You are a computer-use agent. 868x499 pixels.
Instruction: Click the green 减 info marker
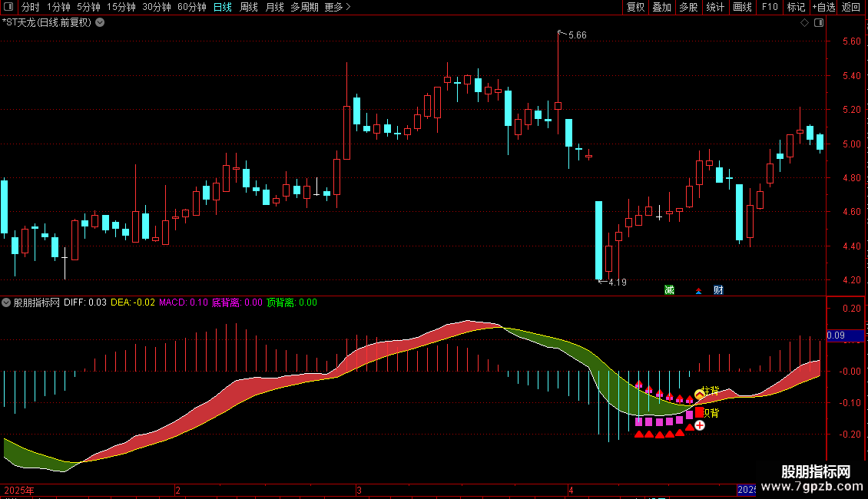click(669, 290)
